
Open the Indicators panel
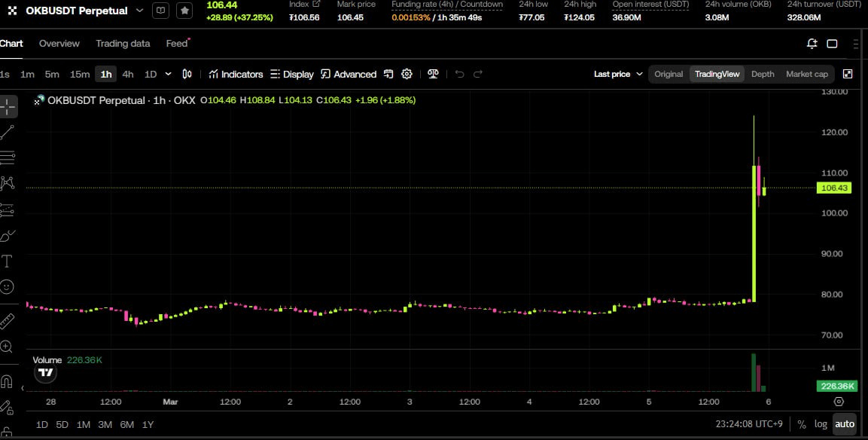pyautogui.click(x=236, y=74)
